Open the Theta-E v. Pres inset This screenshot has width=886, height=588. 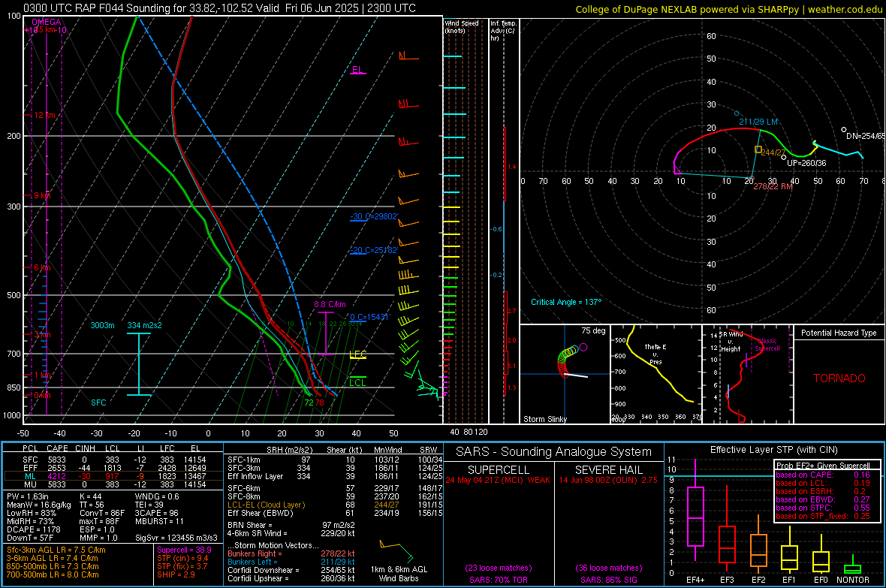(655, 374)
